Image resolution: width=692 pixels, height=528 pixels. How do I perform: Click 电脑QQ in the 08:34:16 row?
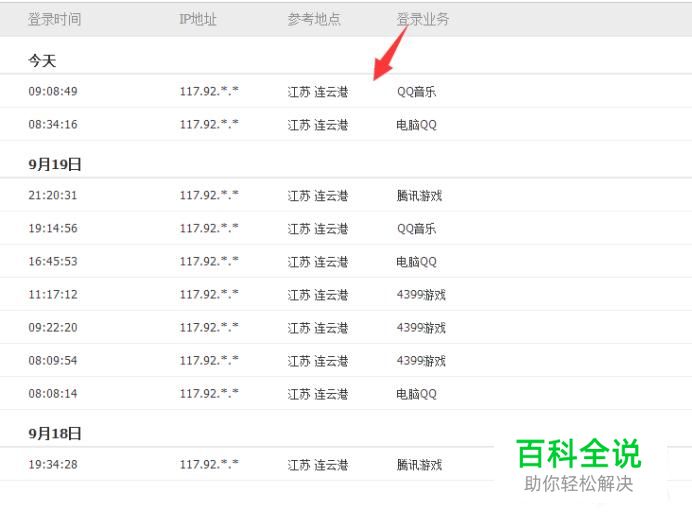(417, 125)
